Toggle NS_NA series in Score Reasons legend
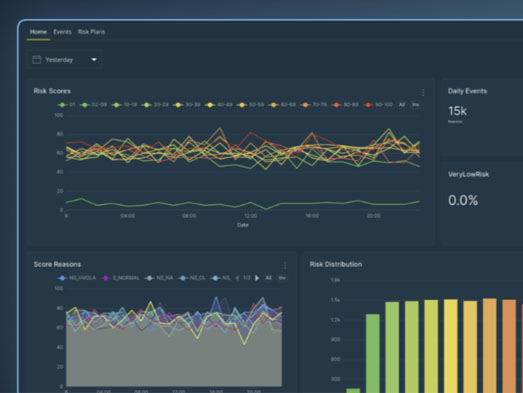This screenshot has height=393, width=523. pyautogui.click(x=159, y=278)
